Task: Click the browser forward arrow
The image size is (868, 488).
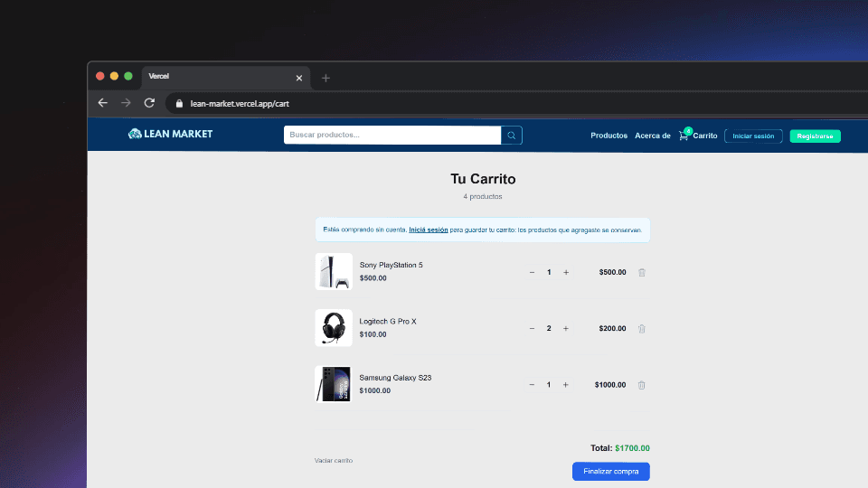Action: point(126,103)
